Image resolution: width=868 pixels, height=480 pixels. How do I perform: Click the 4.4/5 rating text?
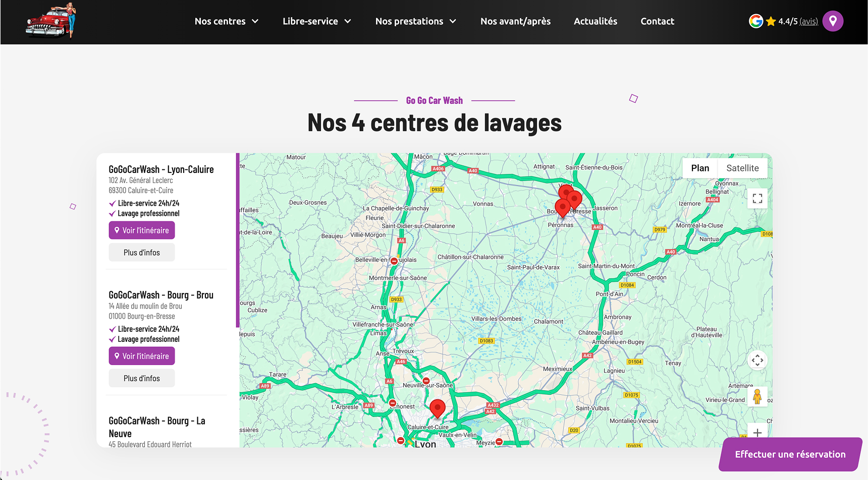tap(788, 21)
